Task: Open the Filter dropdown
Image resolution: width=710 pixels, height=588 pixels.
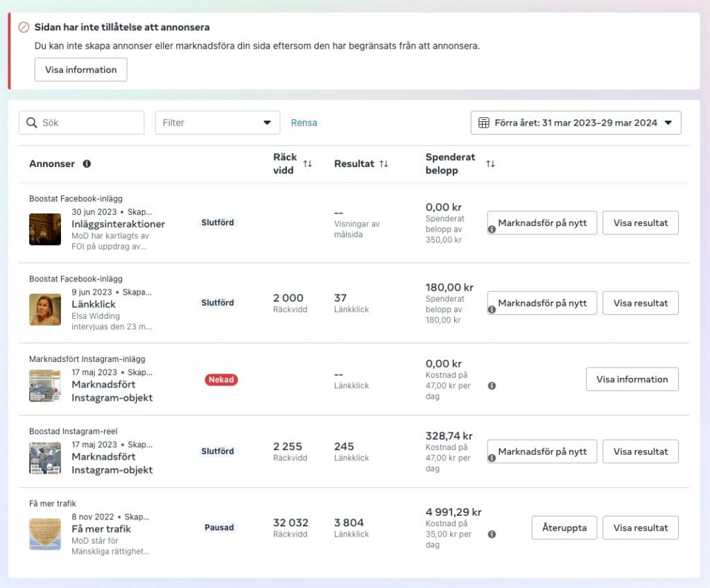Action: tap(218, 122)
